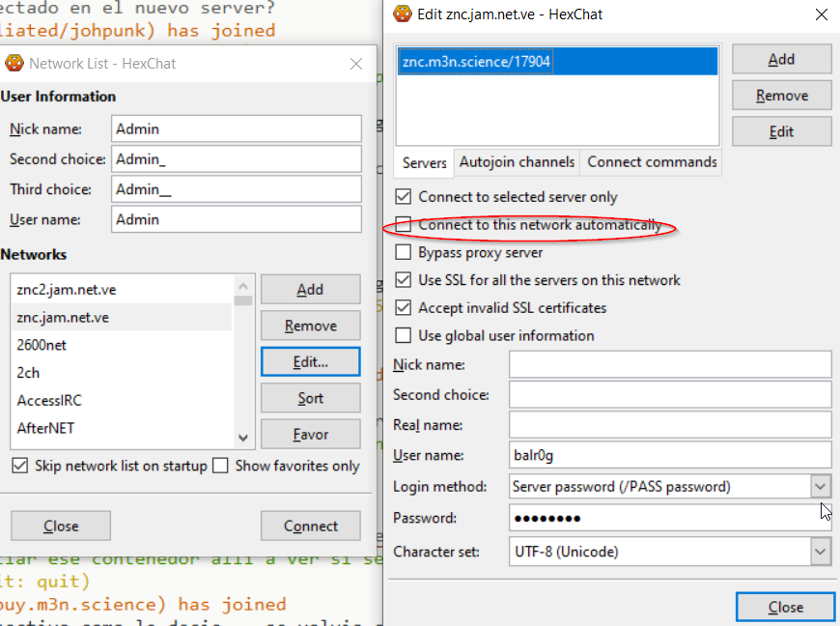This screenshot has width=840, height=626.
Task: Click Close button in Edit server dialog
Action: 785,607
